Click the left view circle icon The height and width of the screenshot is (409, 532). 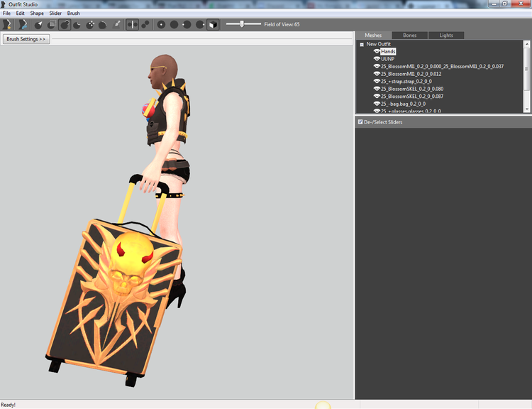(187, 24)
